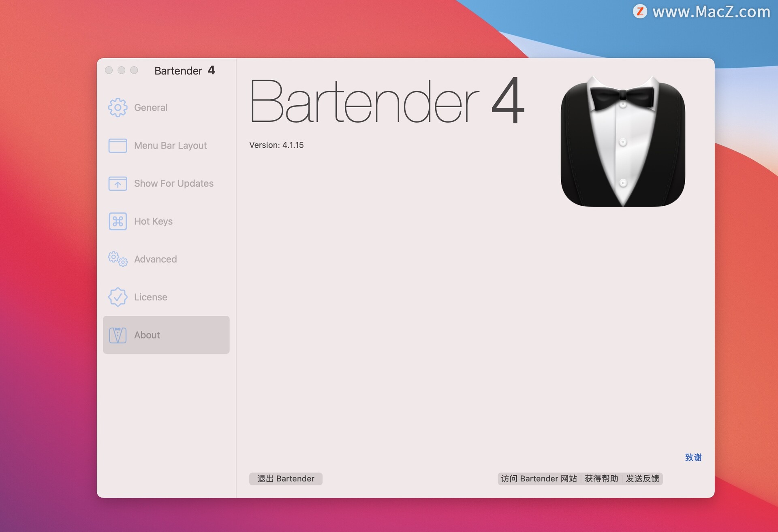Click 访问 Bartender 网站 button
The width and height of the screenshot is (778, 532).
tap(539, 479)
